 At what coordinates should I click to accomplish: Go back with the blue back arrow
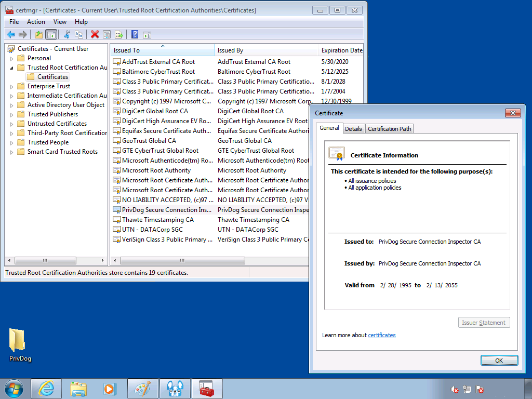(x=11, y=34)
